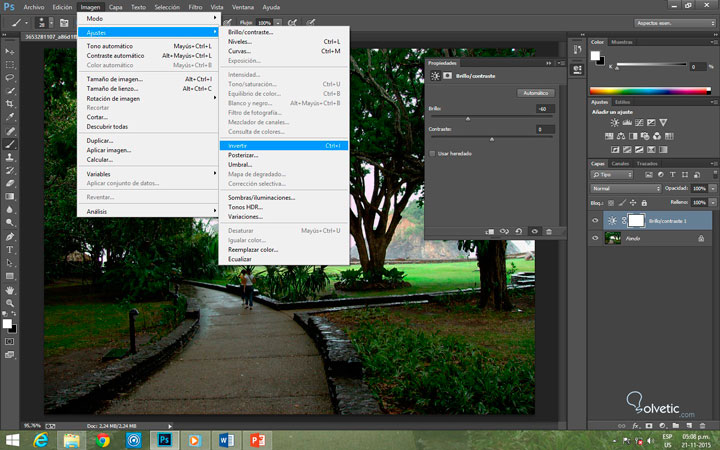Choose Invertir from Ajustes submenu
The image size is (720, 450).
[284, 146]
